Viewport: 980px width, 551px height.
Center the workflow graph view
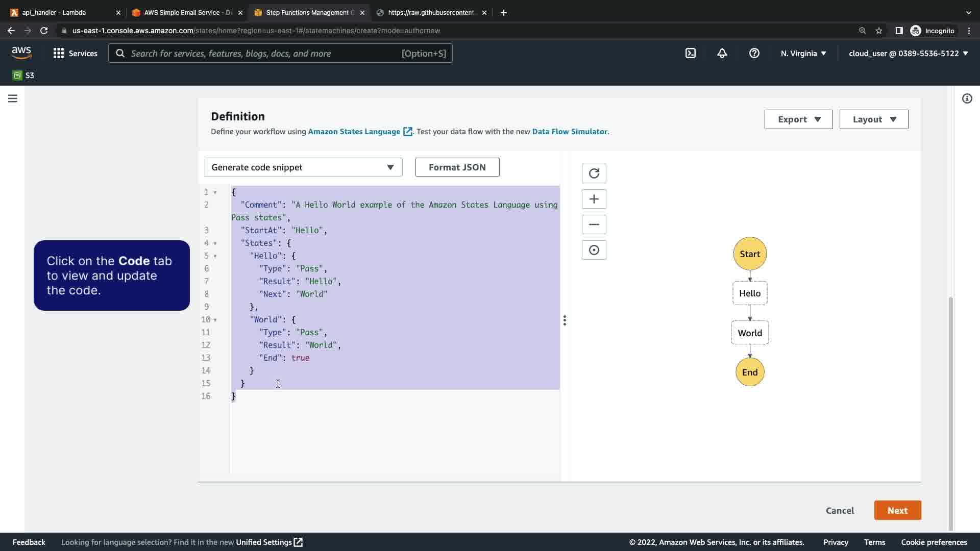click(x=594, y=250)
